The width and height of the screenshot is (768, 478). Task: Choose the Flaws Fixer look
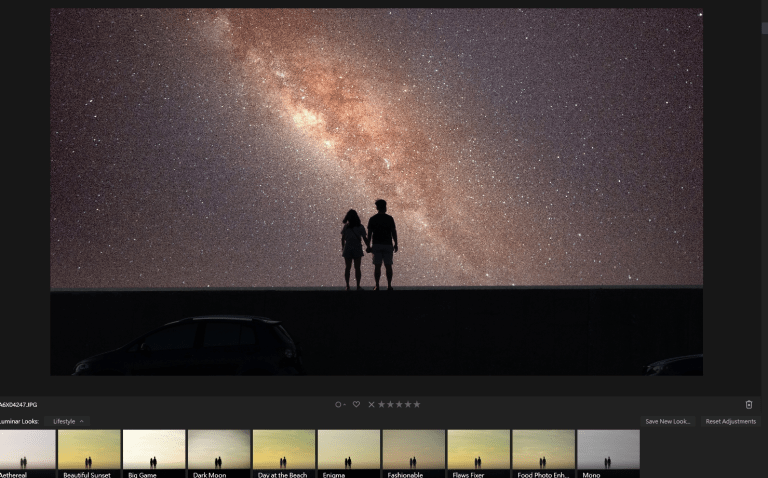point(478,450)
